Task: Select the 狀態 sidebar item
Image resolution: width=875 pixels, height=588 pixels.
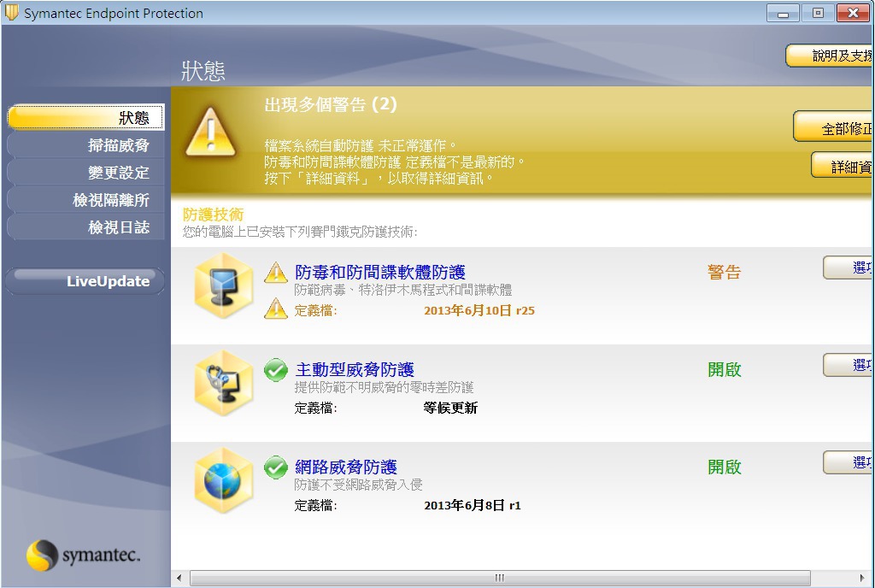Action: click(x=86, y=117)
